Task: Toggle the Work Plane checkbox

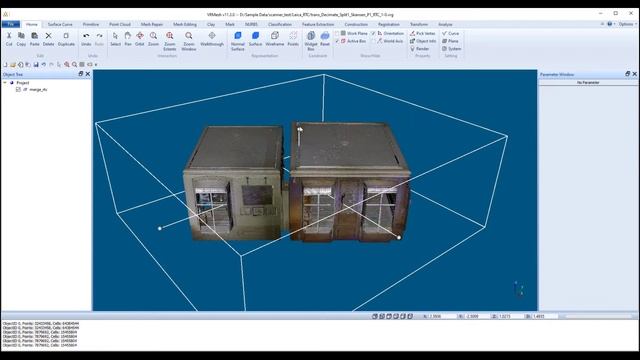Action: 337,33
